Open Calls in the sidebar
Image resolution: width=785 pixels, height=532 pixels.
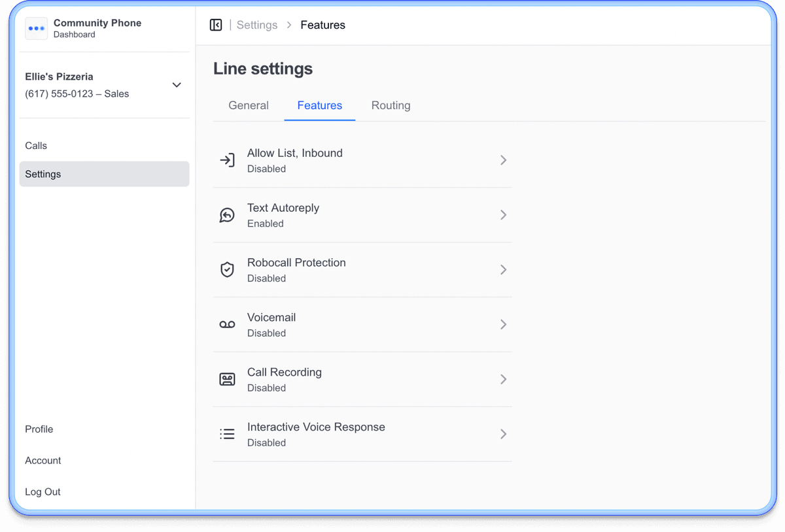point(36,146)
